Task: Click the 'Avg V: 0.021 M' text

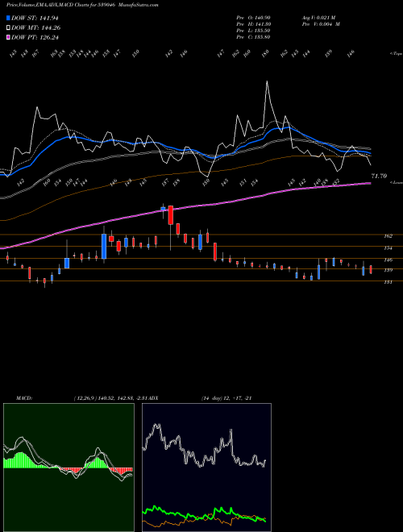Action: pyautogui.click(x=318, y=17)
